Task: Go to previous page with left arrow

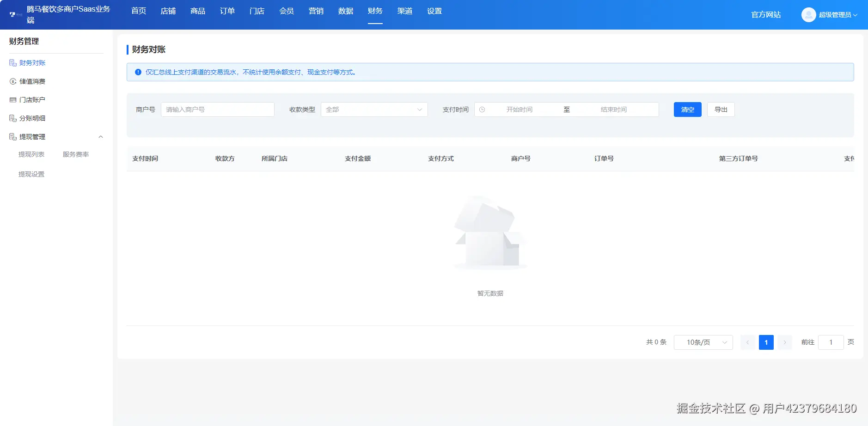Action: (747, 342)
